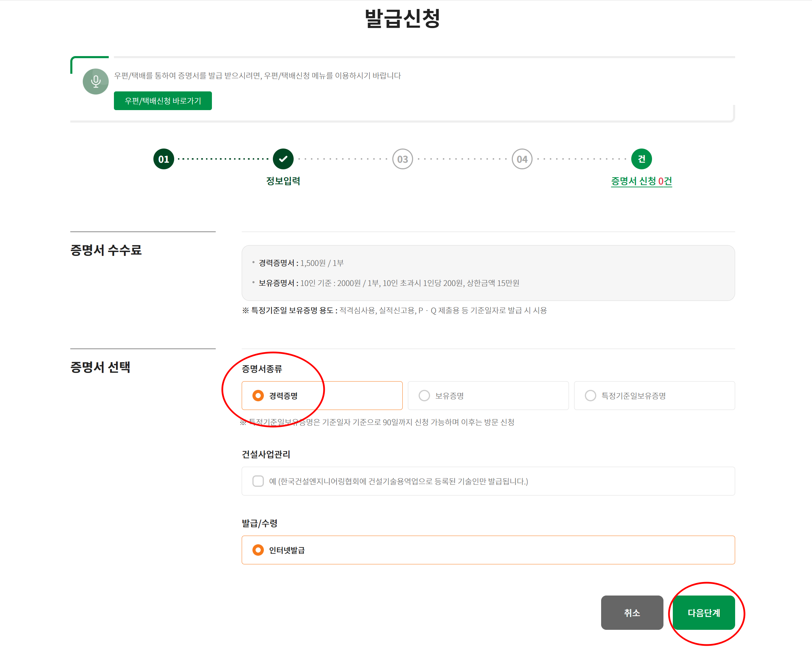Select the 경력증명 radio button
This screenshot has width=812, height=653.
pyautogui.click(x=258, y=395)
